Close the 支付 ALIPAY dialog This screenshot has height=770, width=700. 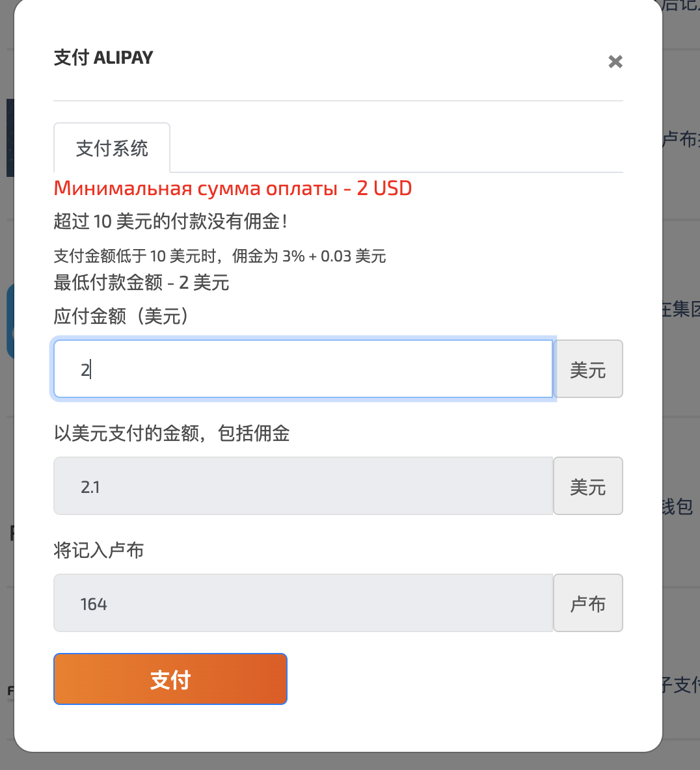point(615,62)
